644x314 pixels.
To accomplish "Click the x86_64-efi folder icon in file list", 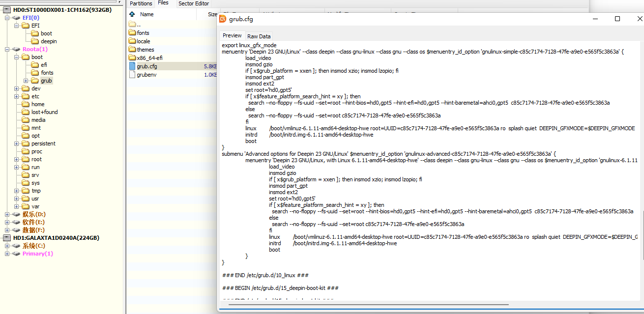I will click(132, 57).
